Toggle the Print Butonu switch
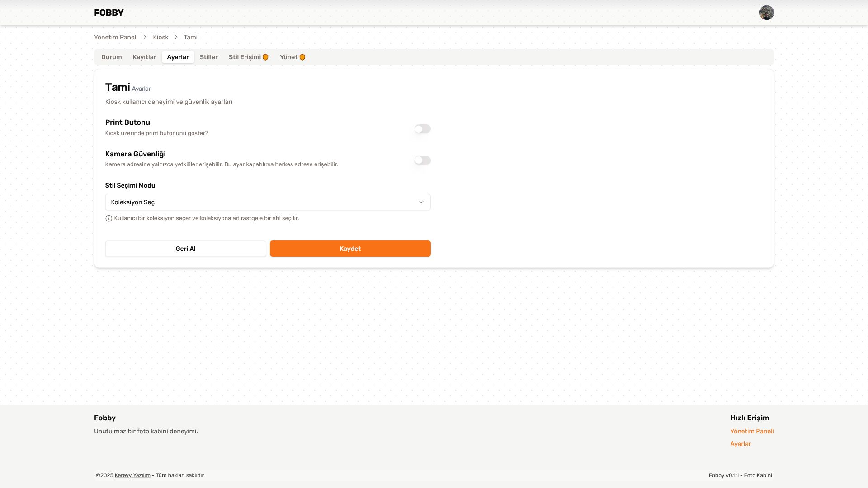The image size is (868, 488). pyautogui.click(x=422, y=129)
